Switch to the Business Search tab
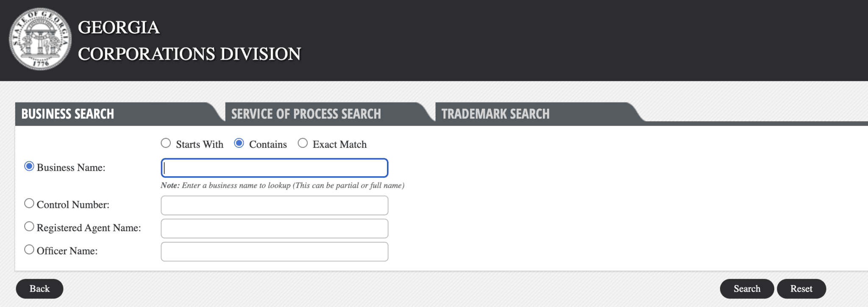 (68, 114)
